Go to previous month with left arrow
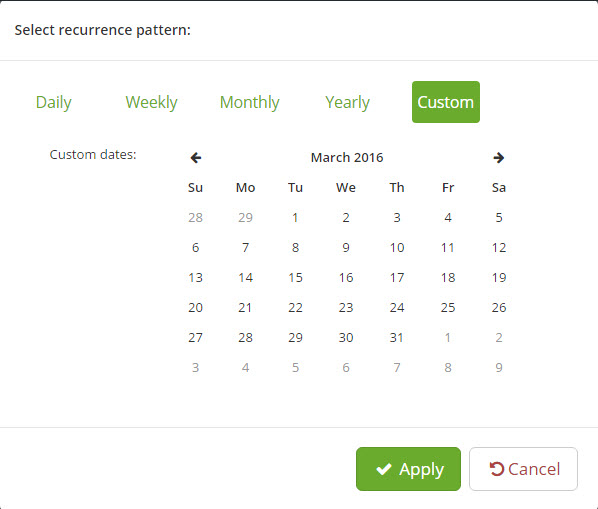The width and height of the screenshot is (598, 509). click(196, 157)
